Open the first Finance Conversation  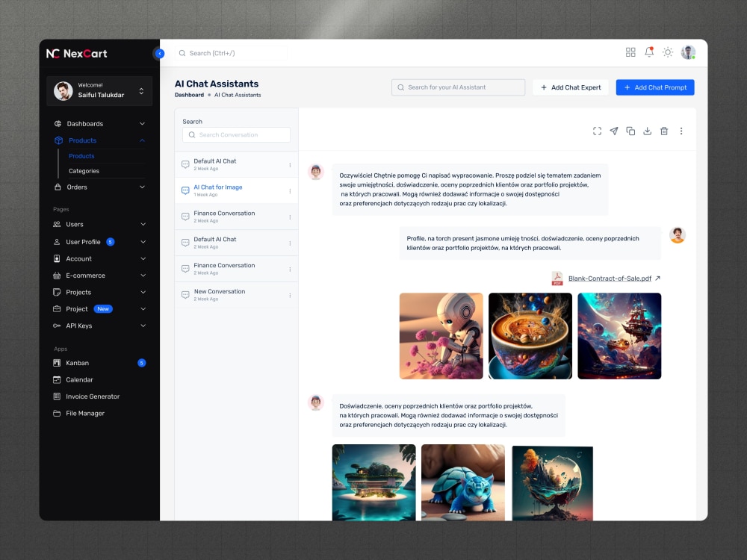pos(236,217)
